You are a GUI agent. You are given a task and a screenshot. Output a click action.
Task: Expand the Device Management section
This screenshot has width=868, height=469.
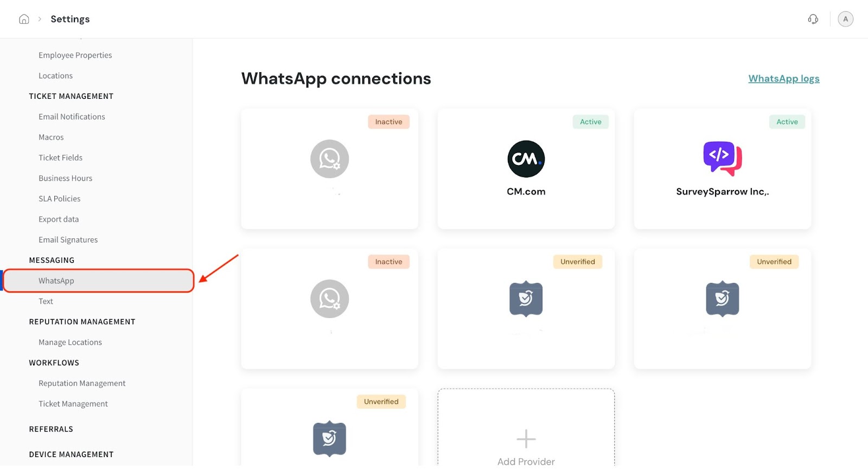[71, 454]
